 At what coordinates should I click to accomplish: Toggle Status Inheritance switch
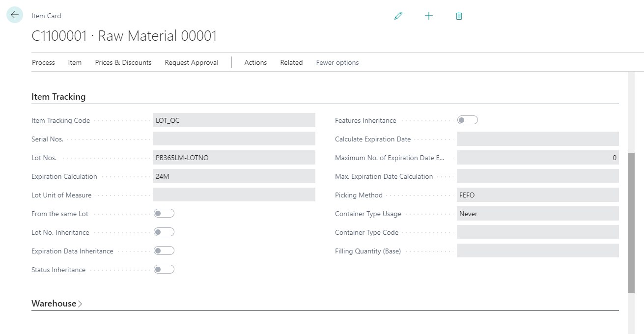pyautogui.click(x=164, y=270)
